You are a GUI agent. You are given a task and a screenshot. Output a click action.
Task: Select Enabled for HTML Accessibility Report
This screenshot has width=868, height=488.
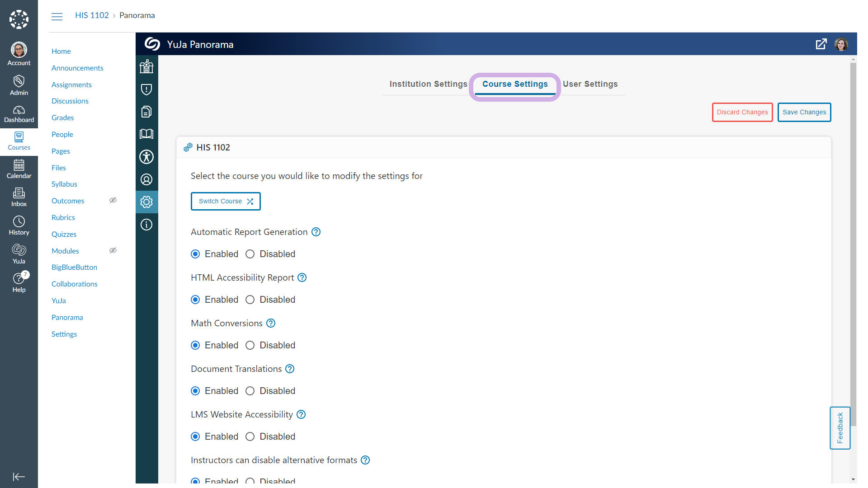(195, 300)
